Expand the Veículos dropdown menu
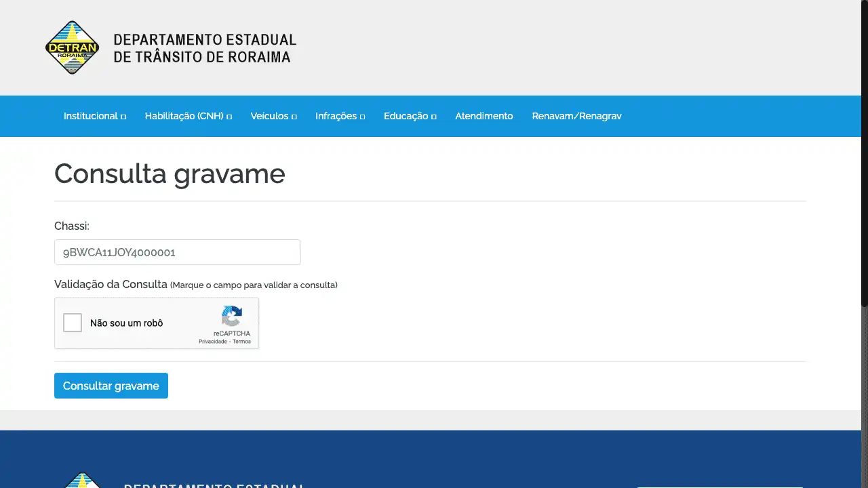868x488 pixels. pyautogui.click(x=273, y=116)
